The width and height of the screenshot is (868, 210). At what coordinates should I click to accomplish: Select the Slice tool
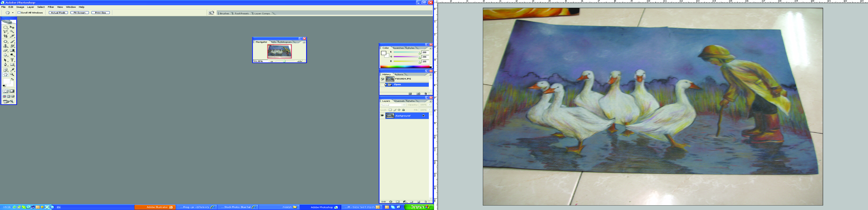[12, 36]
